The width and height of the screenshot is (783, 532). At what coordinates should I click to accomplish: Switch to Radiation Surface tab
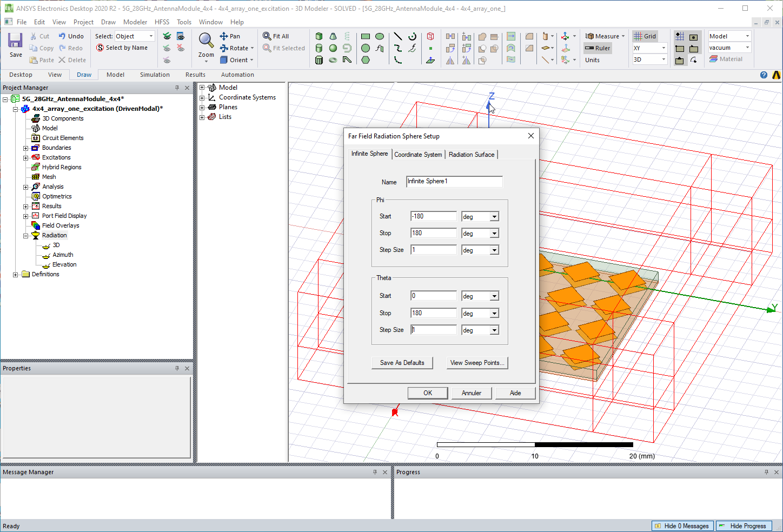click(x=472, y=155)
